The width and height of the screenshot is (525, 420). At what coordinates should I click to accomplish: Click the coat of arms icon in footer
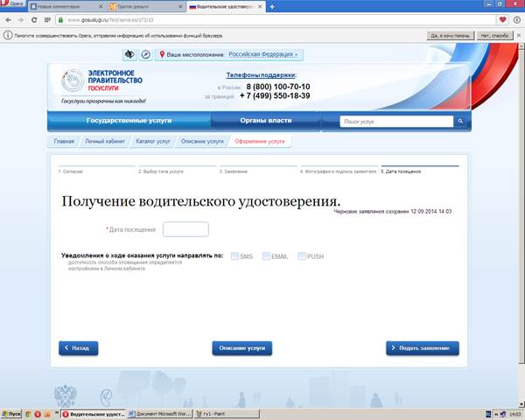[x=66, y=395]
